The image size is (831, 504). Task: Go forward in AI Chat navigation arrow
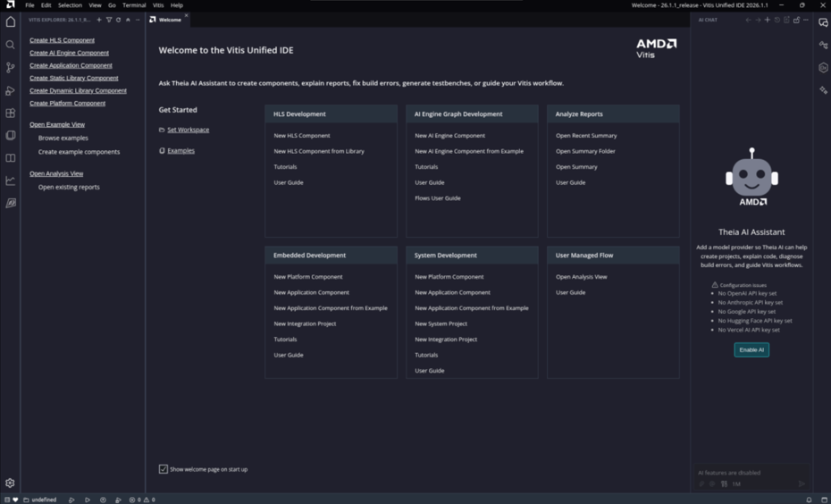point(758,20)
